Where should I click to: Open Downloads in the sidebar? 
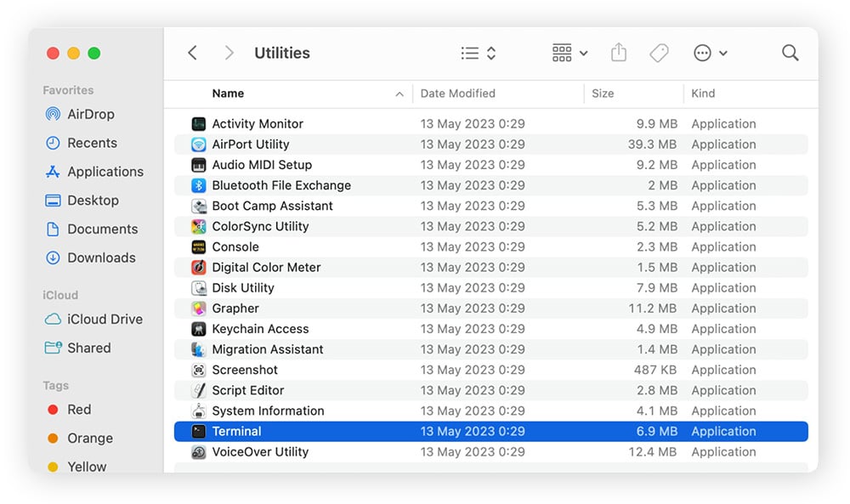[91, 258]
